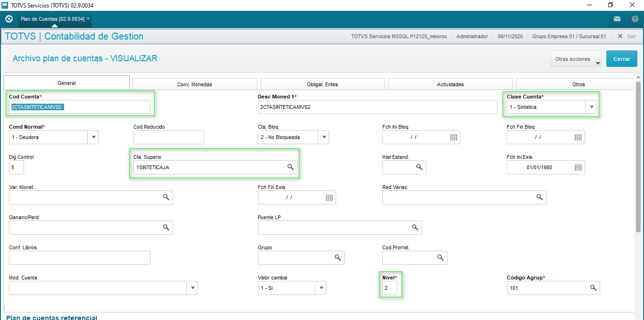Click the 06/11/2020 date in header

pos(510,36)
